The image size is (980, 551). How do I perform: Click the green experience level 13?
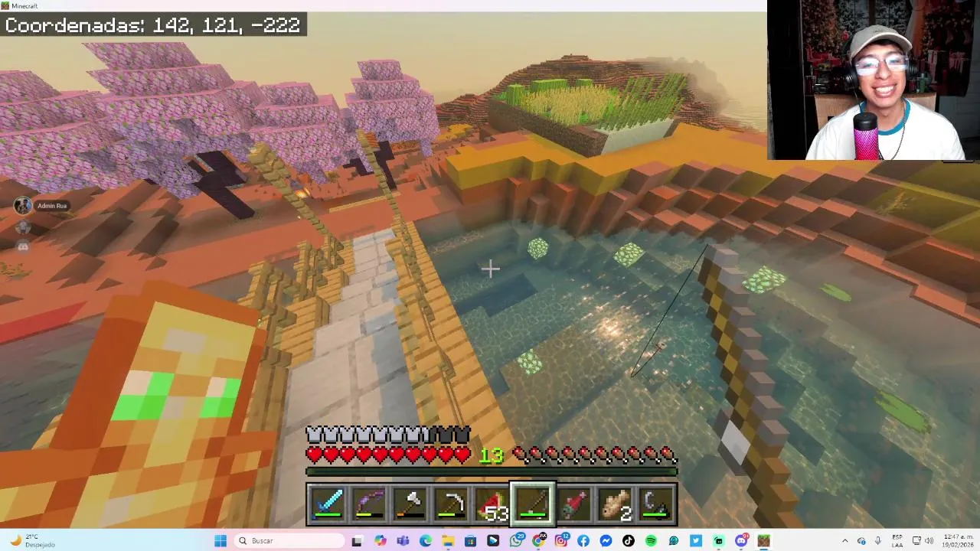491,456
